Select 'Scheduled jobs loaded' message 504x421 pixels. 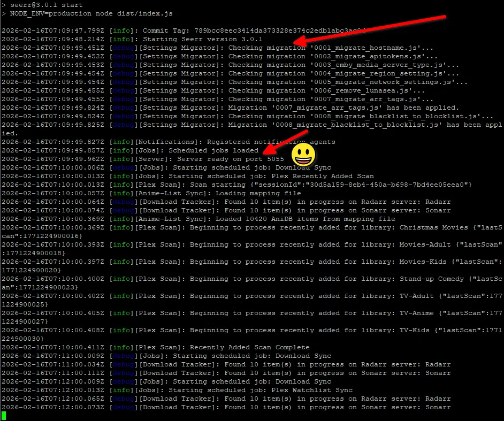(x=213, y=150)
